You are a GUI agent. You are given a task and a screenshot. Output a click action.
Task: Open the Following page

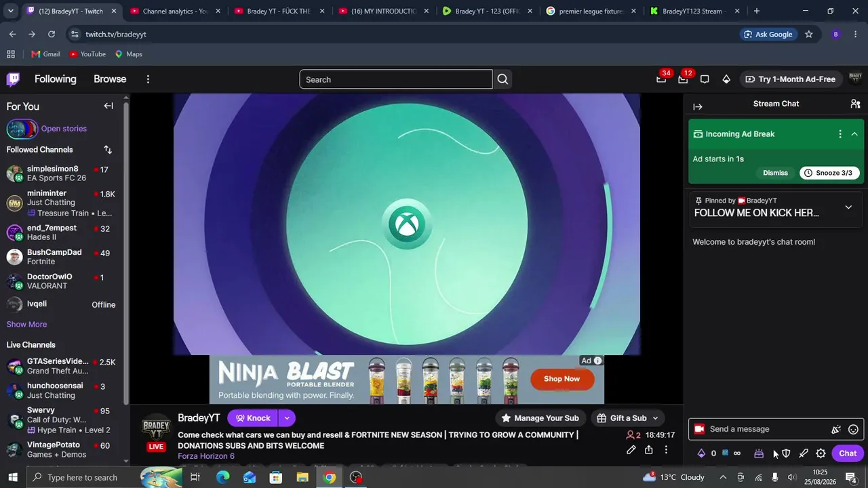coord(56,79)
